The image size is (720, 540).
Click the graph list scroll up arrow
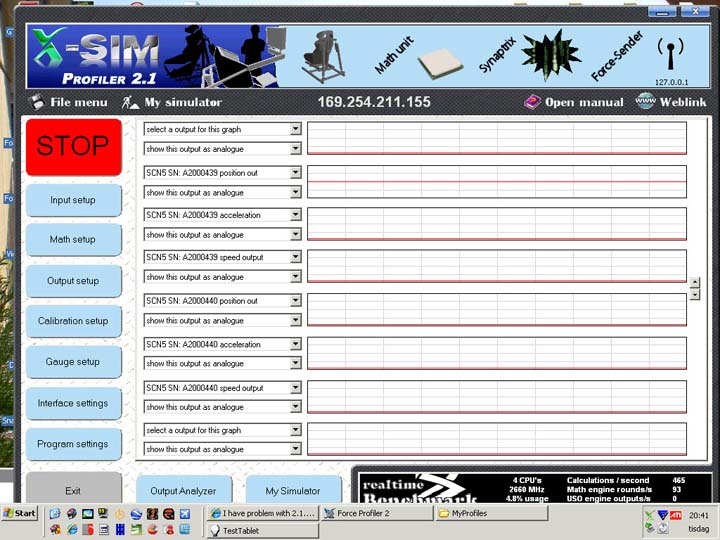click(695, 283)
